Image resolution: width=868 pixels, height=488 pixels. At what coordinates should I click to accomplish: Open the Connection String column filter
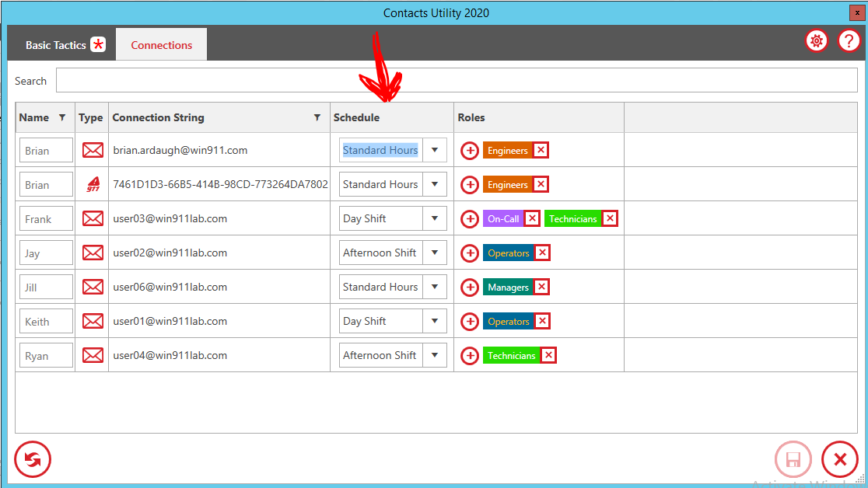tap(317, 118)
